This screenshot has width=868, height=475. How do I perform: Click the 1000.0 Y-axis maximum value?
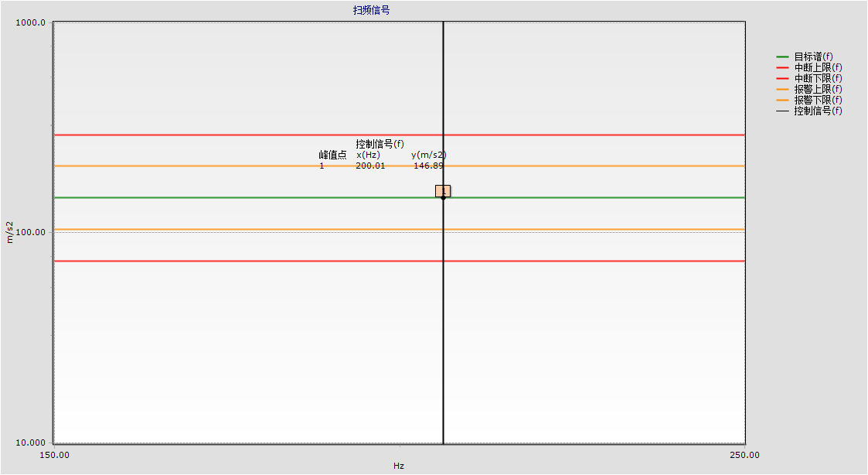pos(32,22)
